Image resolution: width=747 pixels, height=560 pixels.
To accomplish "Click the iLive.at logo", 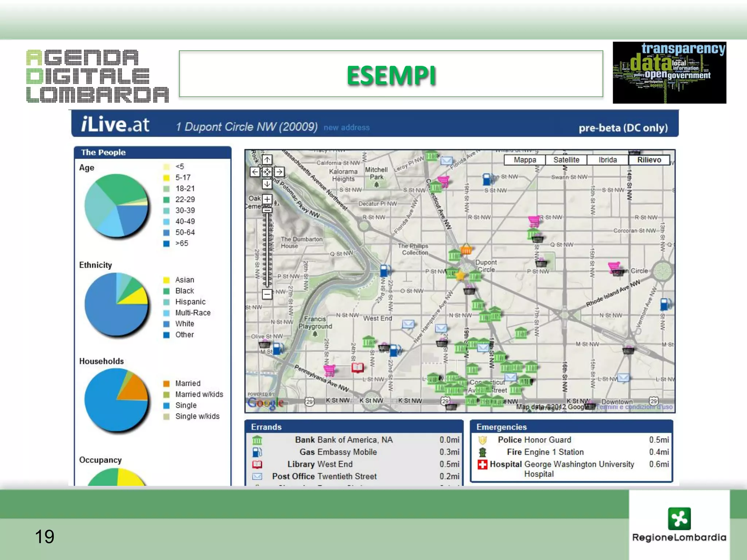I will (115, 125).
